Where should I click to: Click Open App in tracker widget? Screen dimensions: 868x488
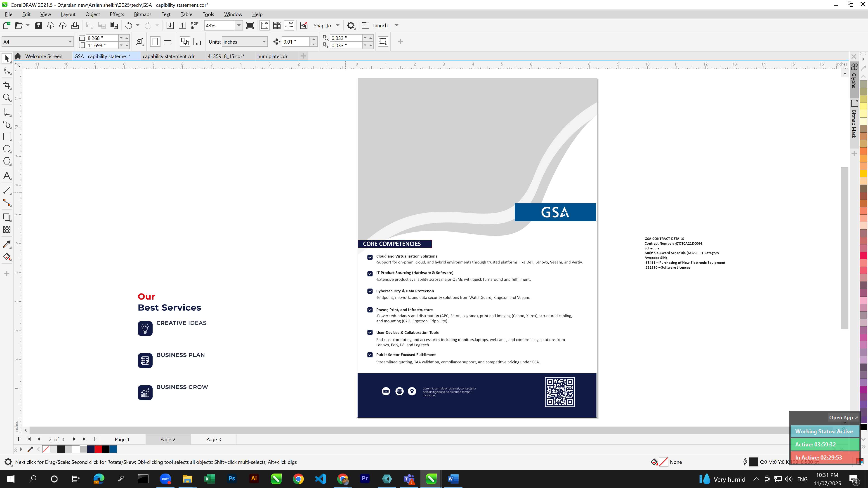(843, 418)
